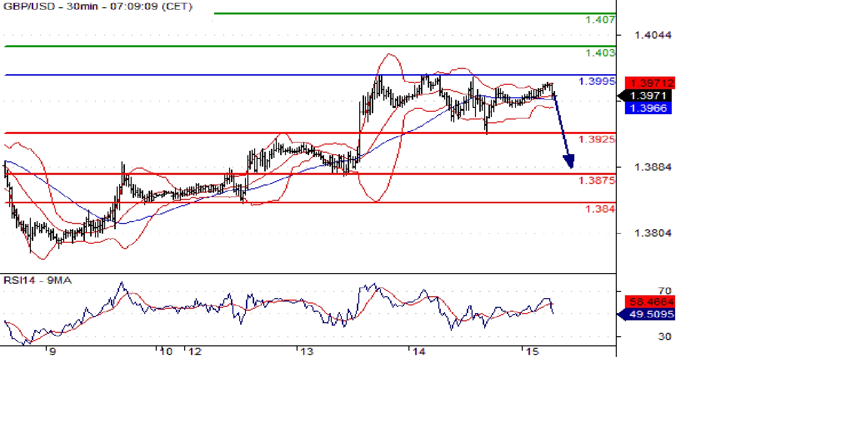This screenshot has width=868, height=421.
Task: Select the 1.403 resistance level label
Action: [x=600, y=53]
